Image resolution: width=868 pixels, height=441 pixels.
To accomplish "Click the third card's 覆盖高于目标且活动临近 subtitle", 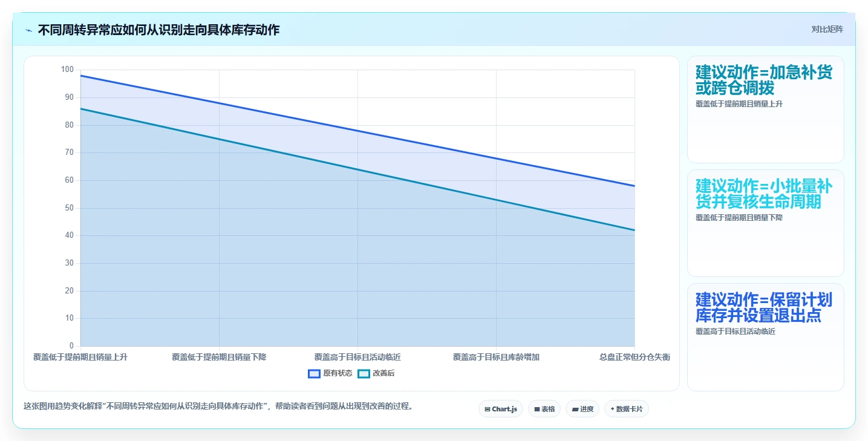I will 736,332.
